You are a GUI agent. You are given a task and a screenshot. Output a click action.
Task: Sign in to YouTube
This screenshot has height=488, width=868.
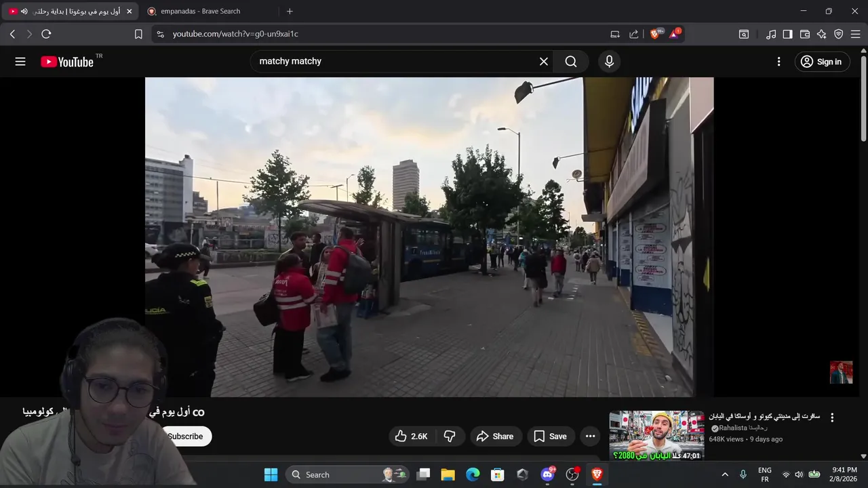point(821,62)
